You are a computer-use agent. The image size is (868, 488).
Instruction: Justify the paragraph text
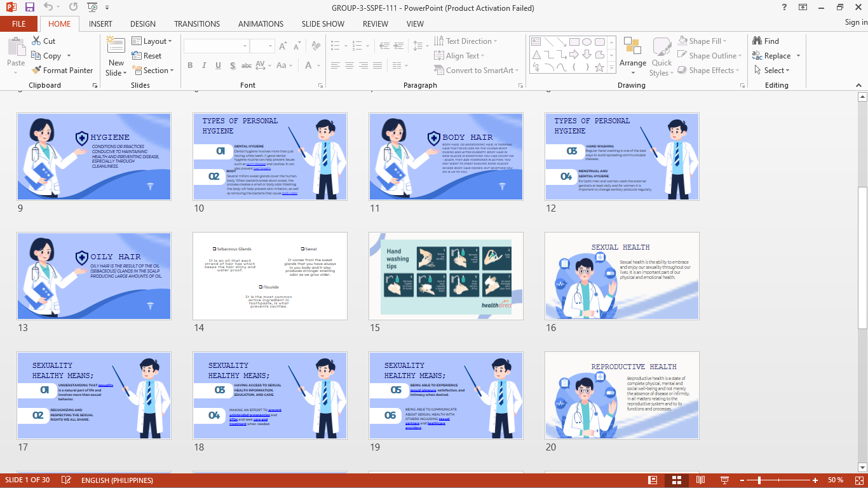click(x=377, y=65)
